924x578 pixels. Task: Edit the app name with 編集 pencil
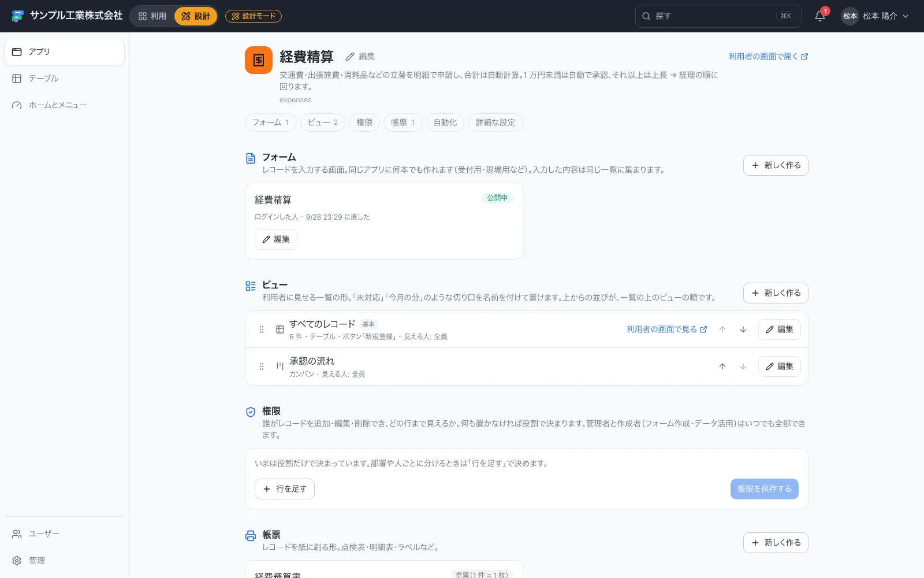point(360,57)
